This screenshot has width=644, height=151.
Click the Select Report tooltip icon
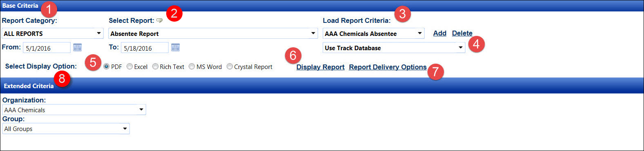[x=159, y=20]
